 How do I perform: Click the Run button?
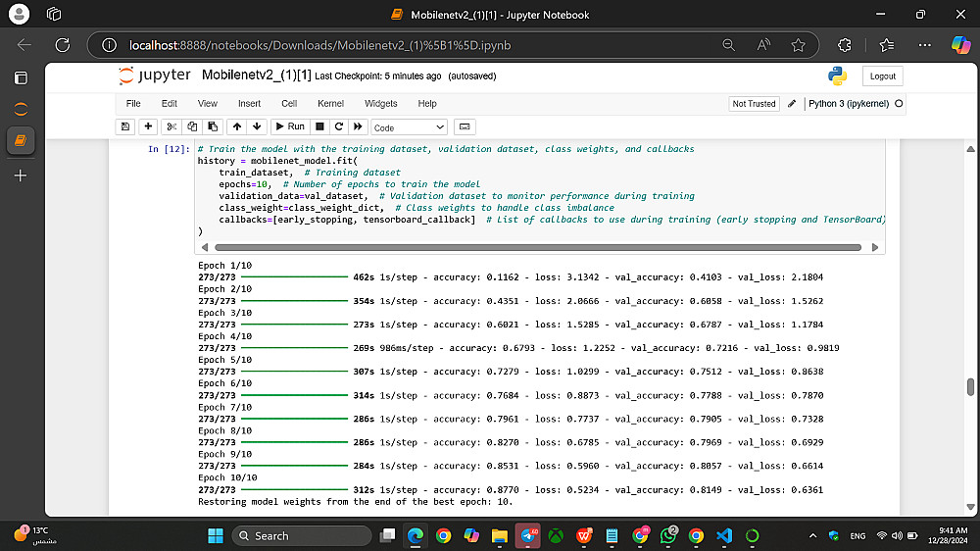pos(289,126)
